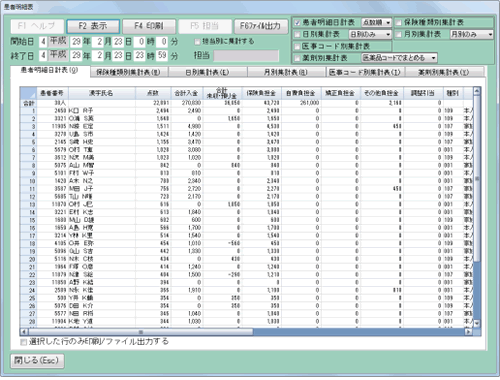Click the F2 表示 button
Image resolution: width=500 pixels, height=380 pixels.
coord(93,26)
